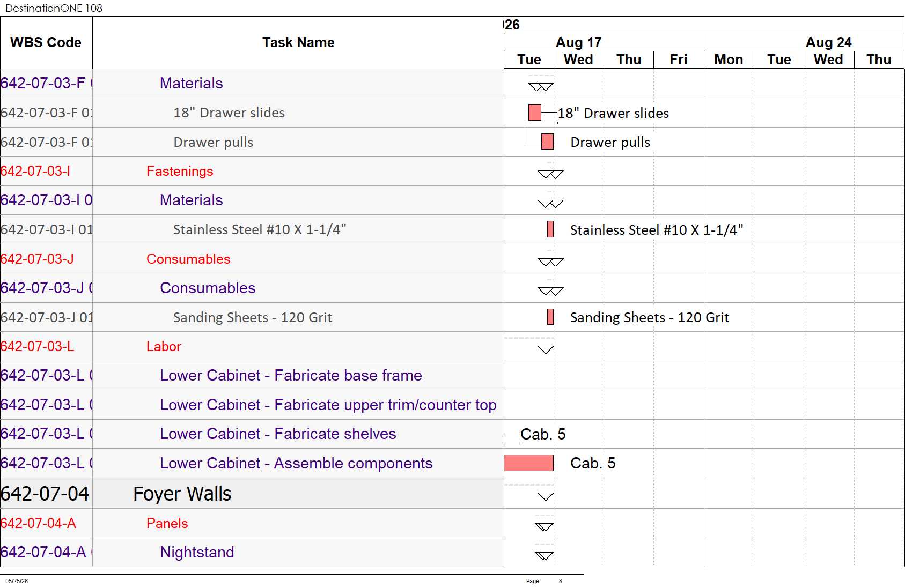Viewport: 905px width, 588px height.
Task: Select the Nightstand task row
Action: [252, 552]
